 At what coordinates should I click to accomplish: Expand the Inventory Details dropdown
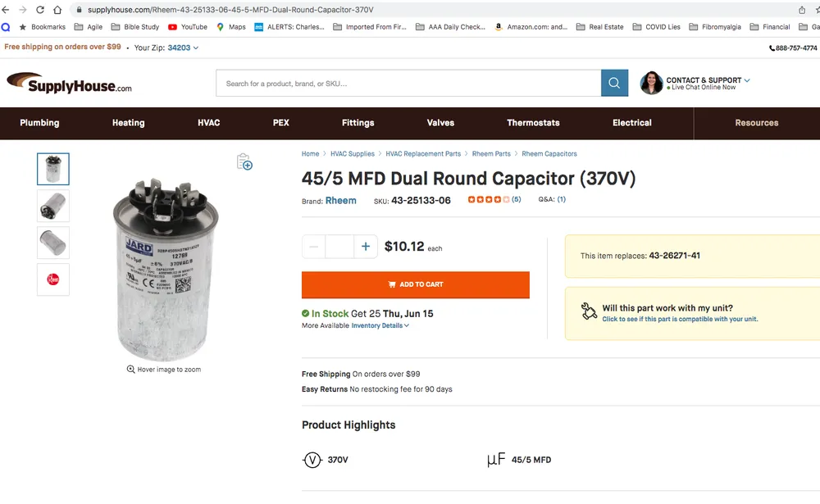click(380, 325)
